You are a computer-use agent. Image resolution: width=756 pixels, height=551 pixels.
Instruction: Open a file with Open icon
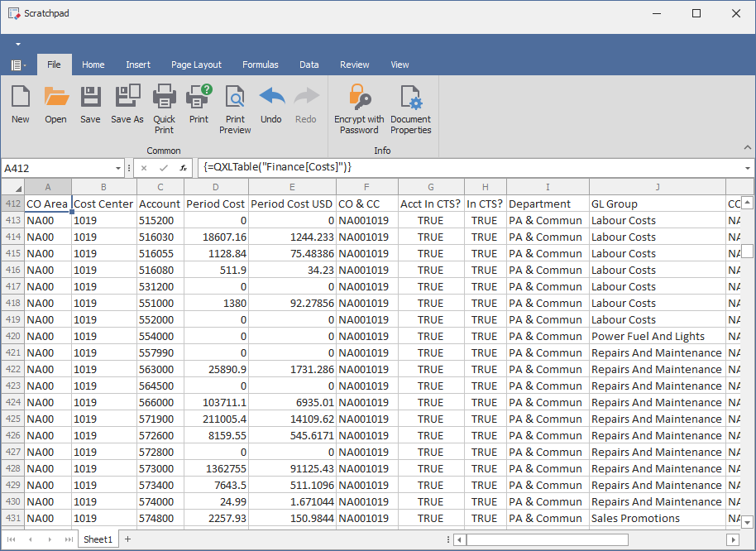(x=55, y=104)
